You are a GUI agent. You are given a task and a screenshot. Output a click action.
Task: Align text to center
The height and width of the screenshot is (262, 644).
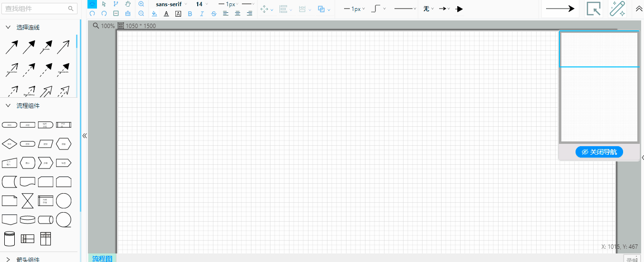click(x=238, y=14)
